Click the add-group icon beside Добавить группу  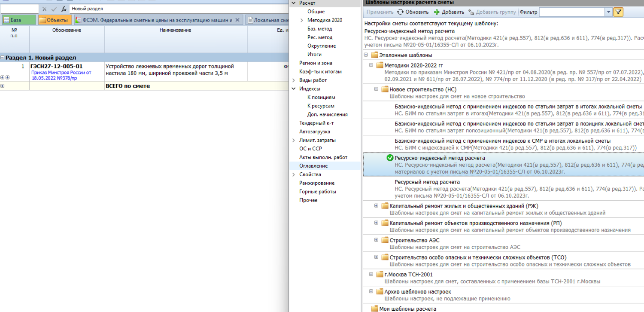471,12
